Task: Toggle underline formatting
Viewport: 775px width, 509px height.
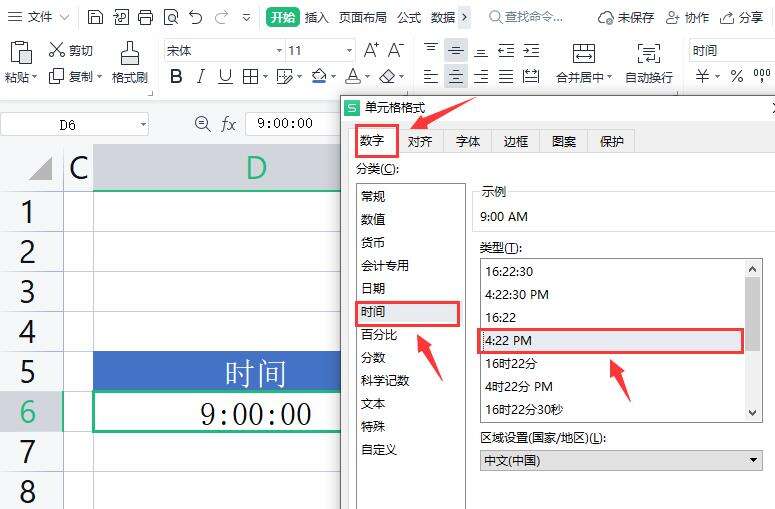Action: pos(225,77)
